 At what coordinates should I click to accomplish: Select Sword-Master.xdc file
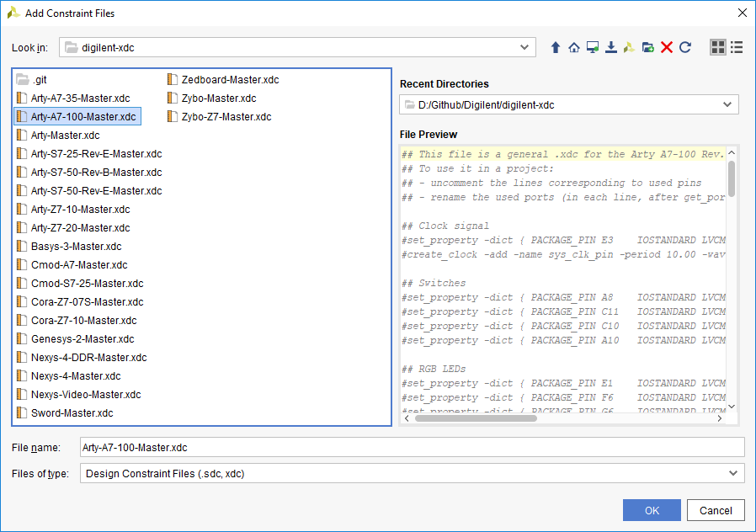[x=65, y=413]
